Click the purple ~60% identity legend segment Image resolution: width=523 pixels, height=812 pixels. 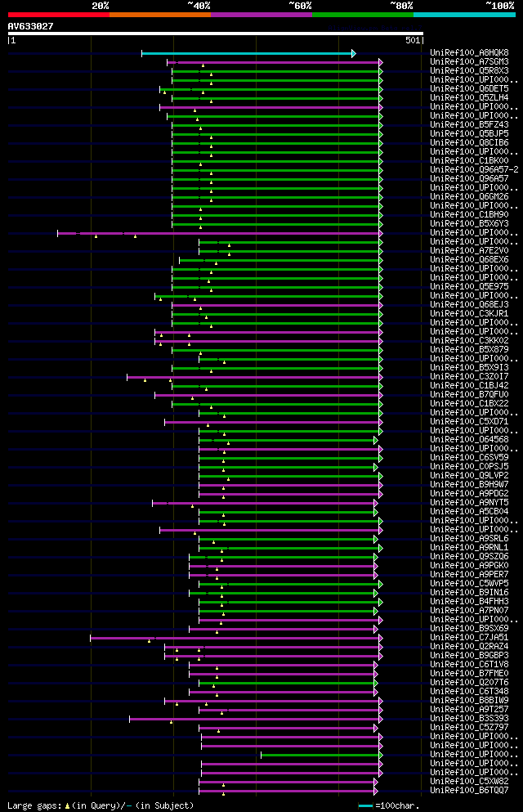pyautogui.click(x=261, y=15)
